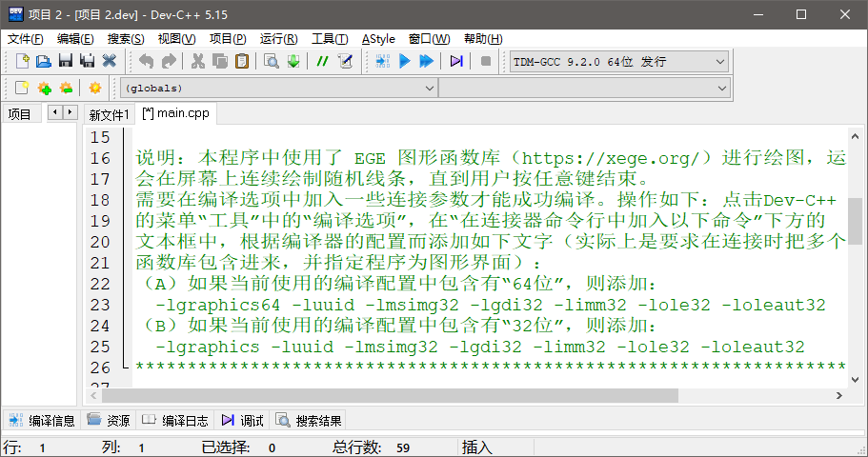868x457 pixels.
Task: Click horizontal scrollbar left arrow
Action: tap(93, 395)
